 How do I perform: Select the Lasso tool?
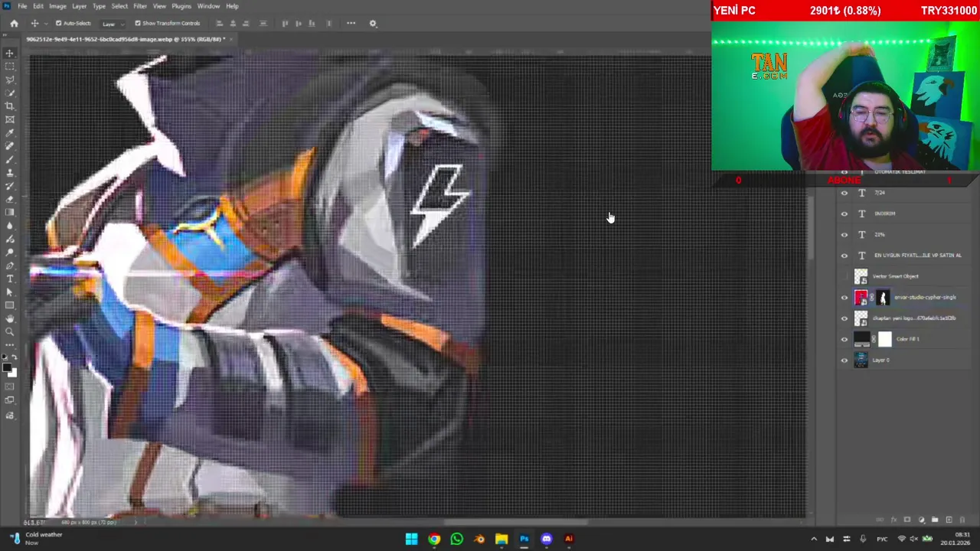coord(10,80)
